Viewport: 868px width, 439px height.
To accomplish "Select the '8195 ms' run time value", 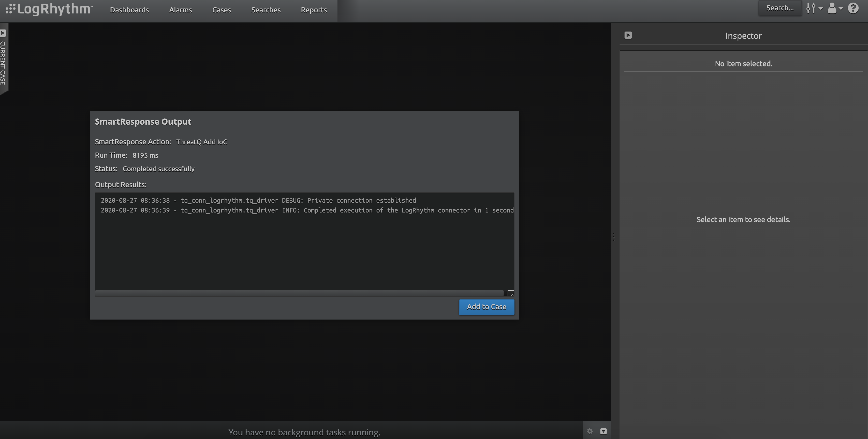I will [145, 155].
